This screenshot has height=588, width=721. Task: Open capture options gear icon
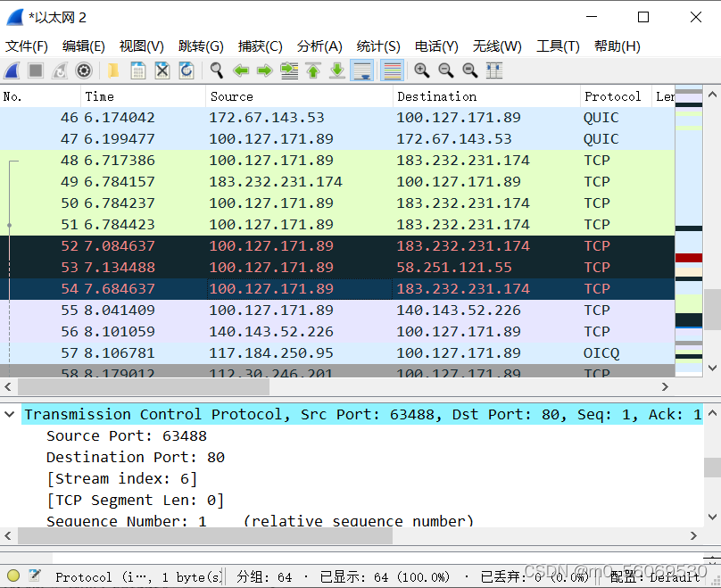(x=84, y=70)
